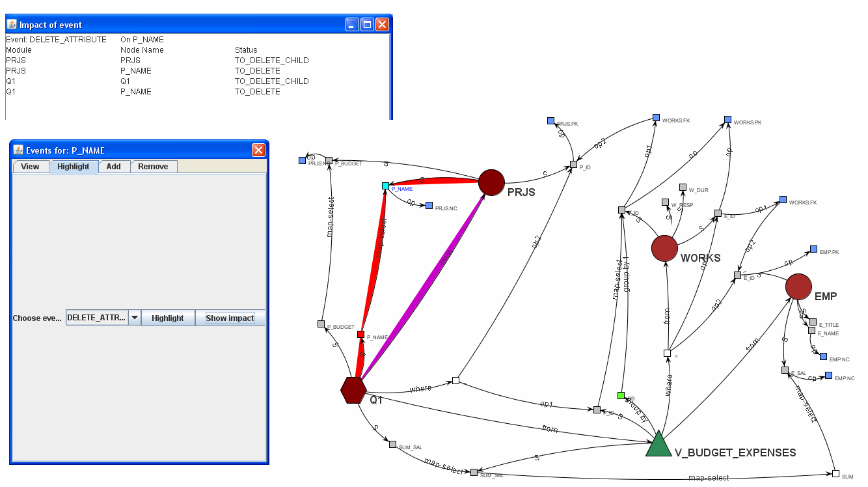
Task: Click the 'On P_NAME' text in impact window
Action: (x=142, y=40)
